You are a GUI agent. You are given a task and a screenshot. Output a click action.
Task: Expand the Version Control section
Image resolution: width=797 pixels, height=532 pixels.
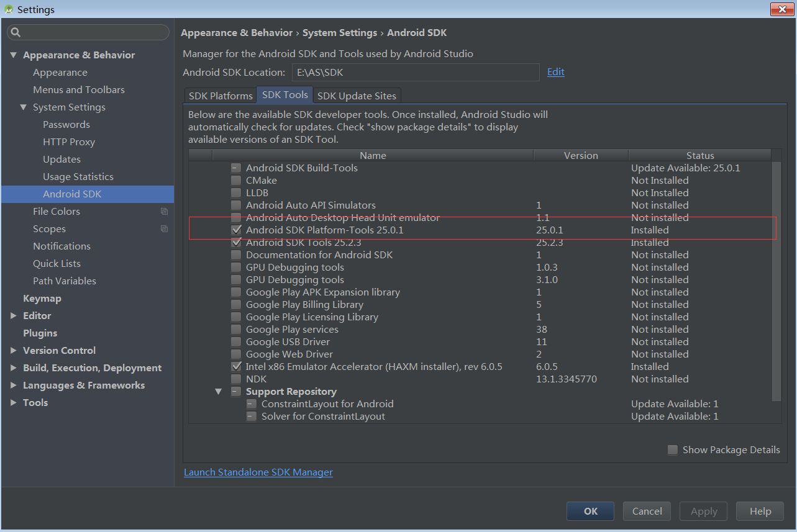tap(14, 351)
